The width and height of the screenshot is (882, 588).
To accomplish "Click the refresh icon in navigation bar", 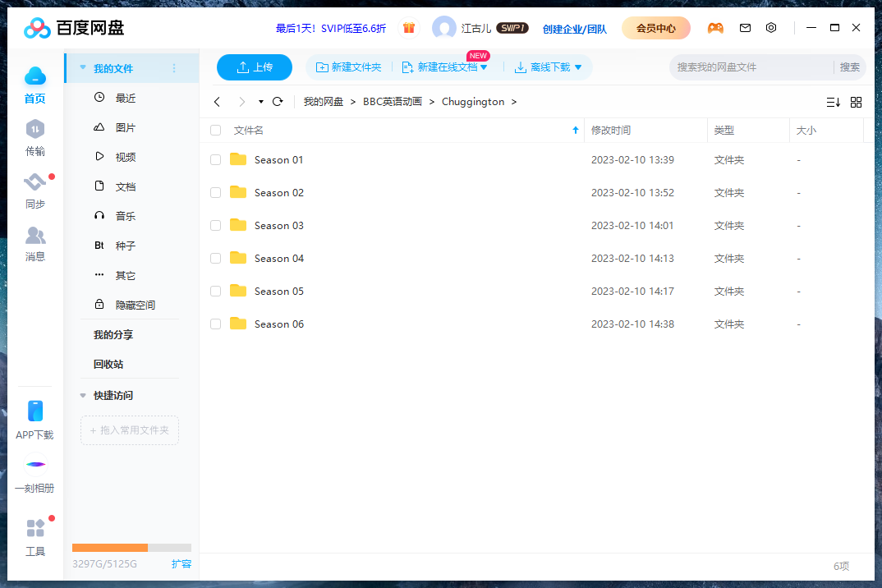I will 278,101.
